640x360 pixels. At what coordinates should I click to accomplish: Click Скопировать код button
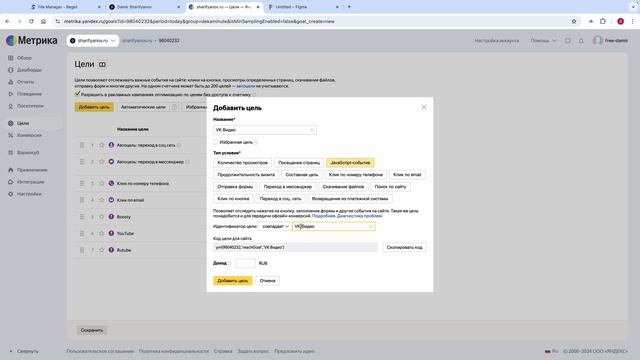[404, 247]
